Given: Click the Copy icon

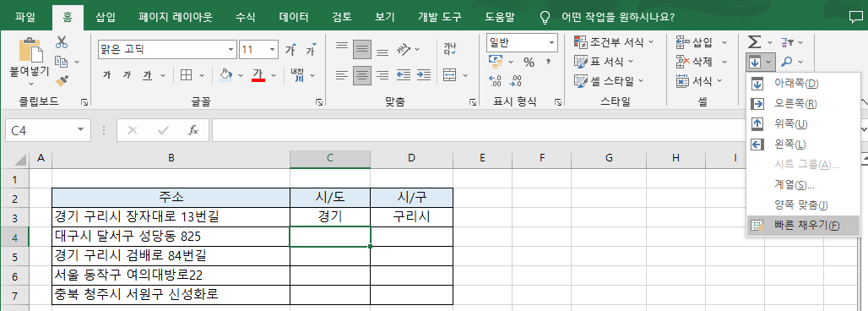Looking at the screenshot, I should click(x=62, y=62).
